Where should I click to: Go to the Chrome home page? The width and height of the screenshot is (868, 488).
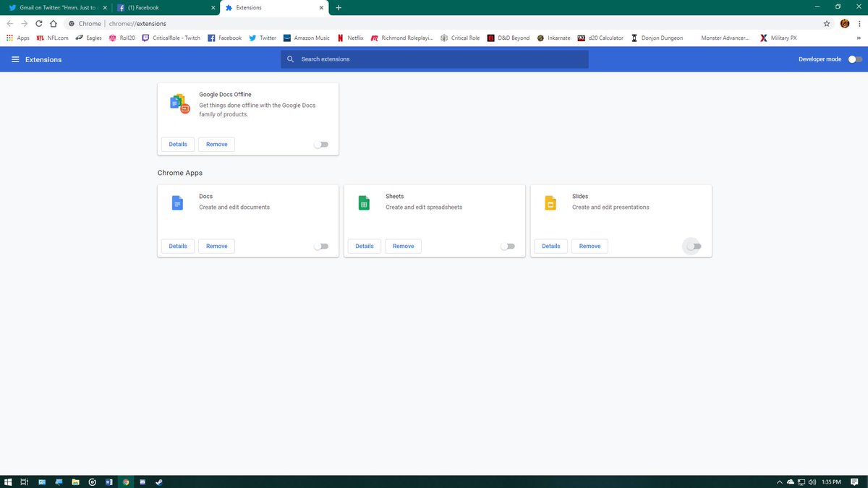(54, 23)
